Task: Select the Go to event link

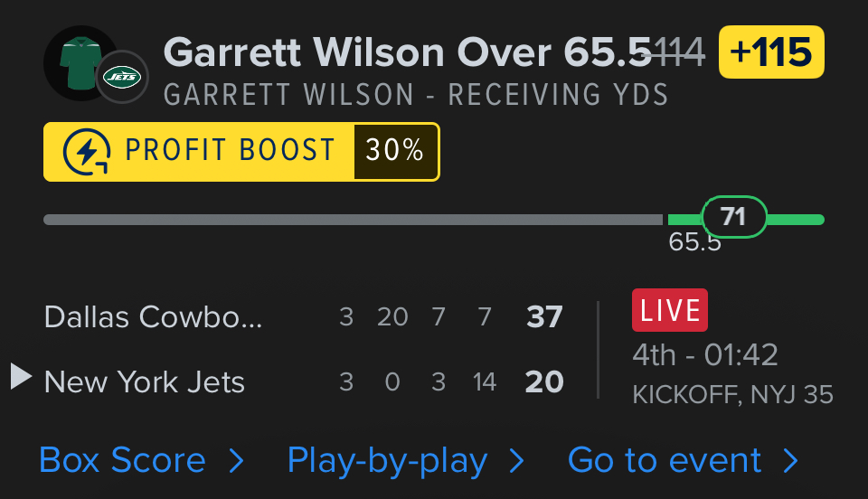Action: [665, 461]
